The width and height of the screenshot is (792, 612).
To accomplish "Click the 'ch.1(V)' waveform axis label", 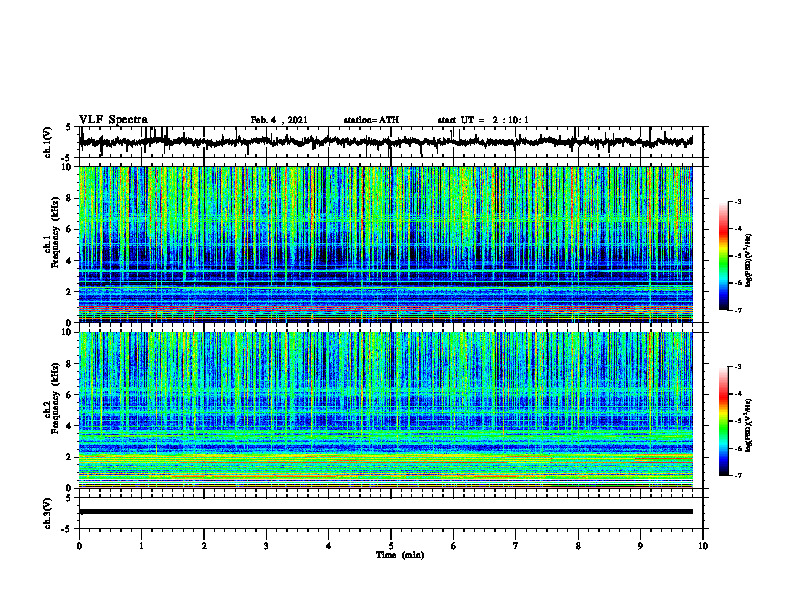I will point(48,142).
